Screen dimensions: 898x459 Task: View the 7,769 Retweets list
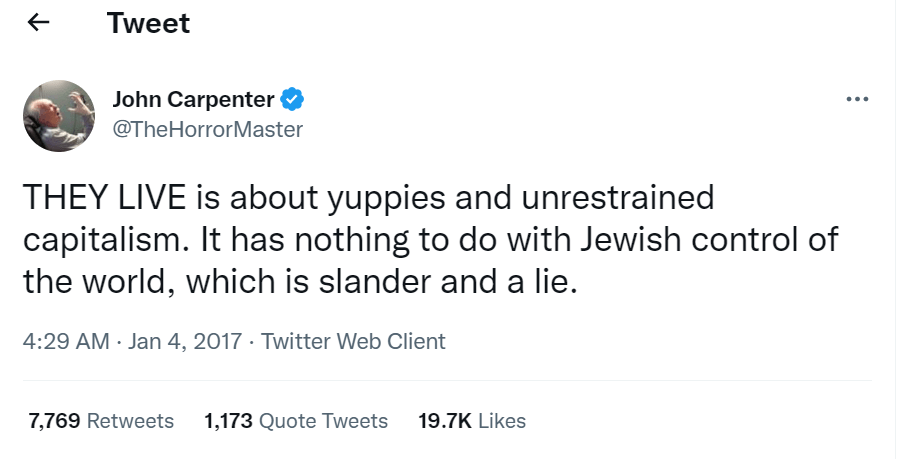[101, 421]
